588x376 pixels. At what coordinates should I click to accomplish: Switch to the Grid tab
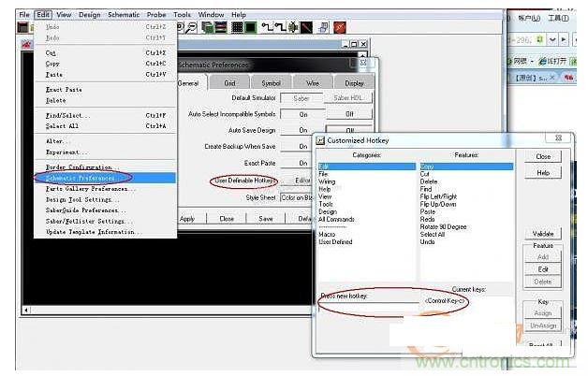coord(229,82)
